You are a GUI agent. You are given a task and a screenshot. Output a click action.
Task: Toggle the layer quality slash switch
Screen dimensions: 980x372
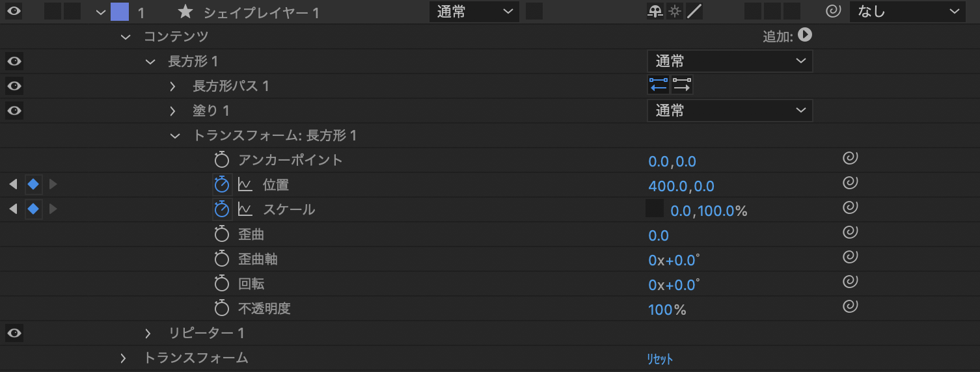tap(694, 11)
